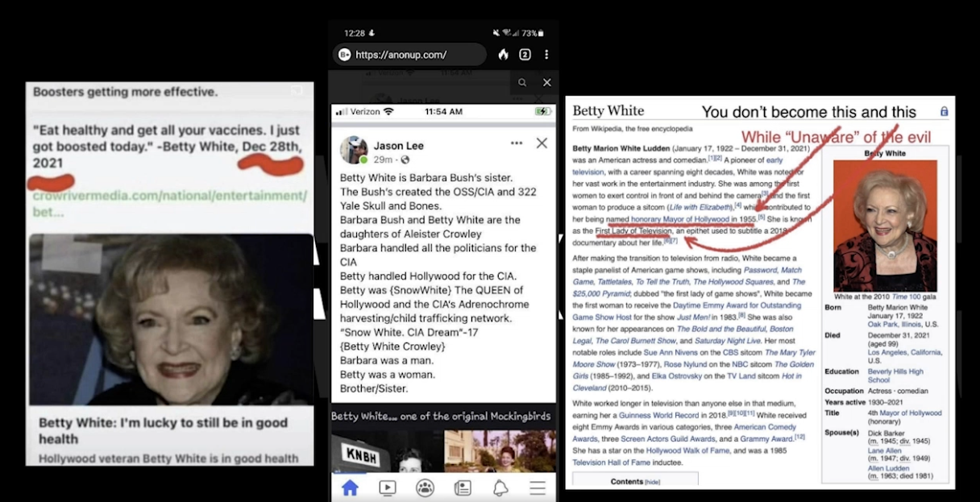Tap the site info icon beside anonup.com URL

click(344, 55)
